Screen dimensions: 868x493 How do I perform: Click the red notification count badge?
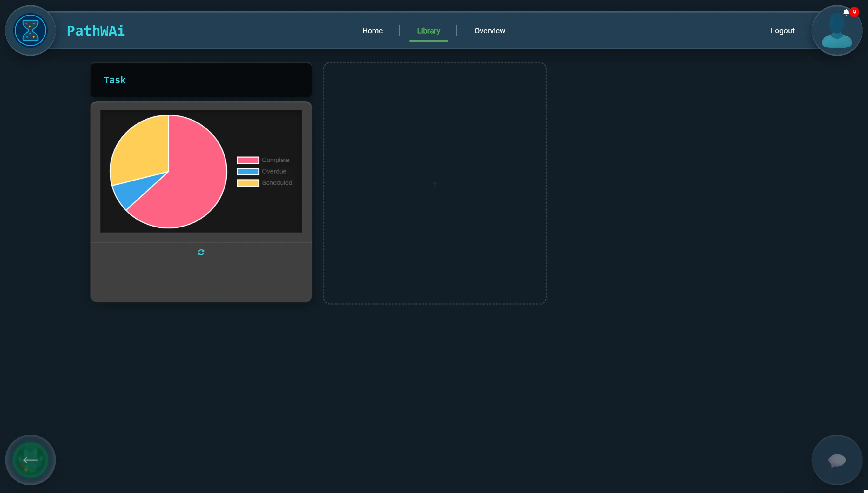[x=854, y=12]
